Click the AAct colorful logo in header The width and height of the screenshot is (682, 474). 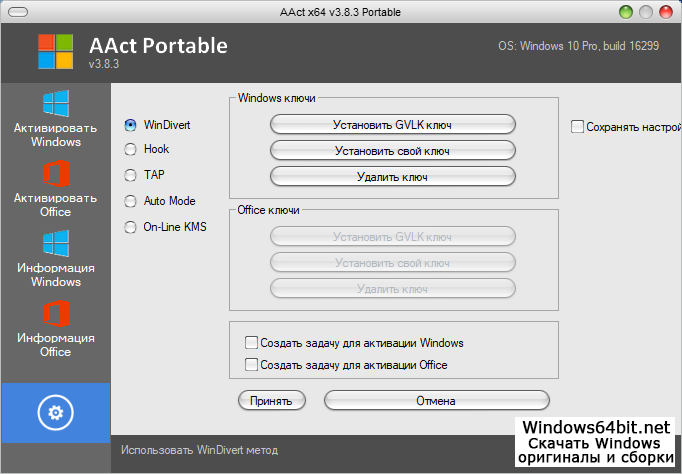[x=57, y=54]
